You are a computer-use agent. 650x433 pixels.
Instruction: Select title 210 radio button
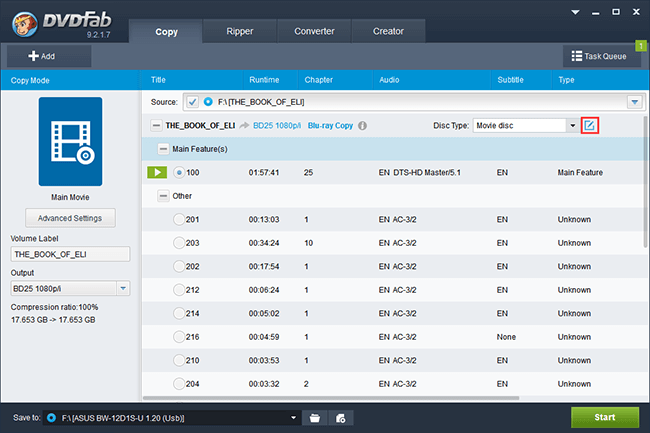pyautogui.click(x=179, y=360)
